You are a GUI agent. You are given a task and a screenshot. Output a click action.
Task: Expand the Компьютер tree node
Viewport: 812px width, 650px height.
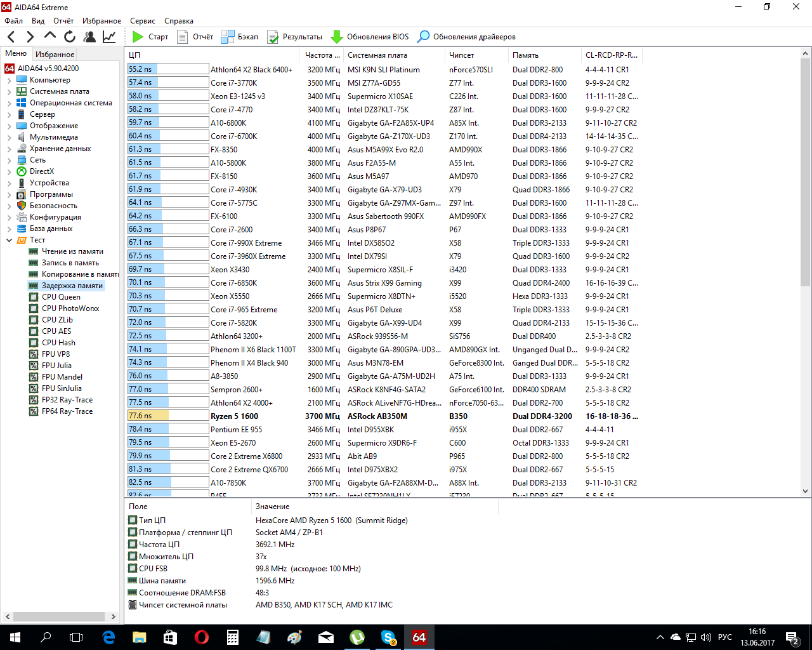[9, 81]
